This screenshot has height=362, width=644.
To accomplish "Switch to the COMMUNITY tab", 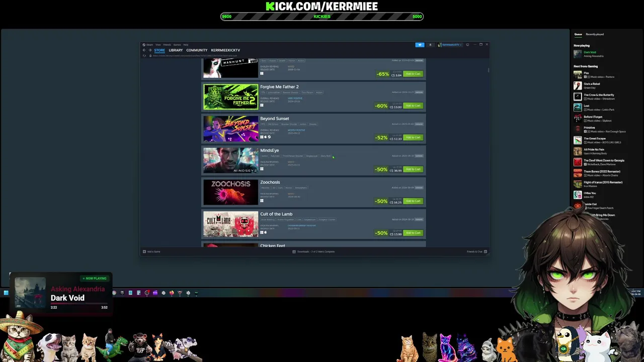I will [x=197, y=50].
